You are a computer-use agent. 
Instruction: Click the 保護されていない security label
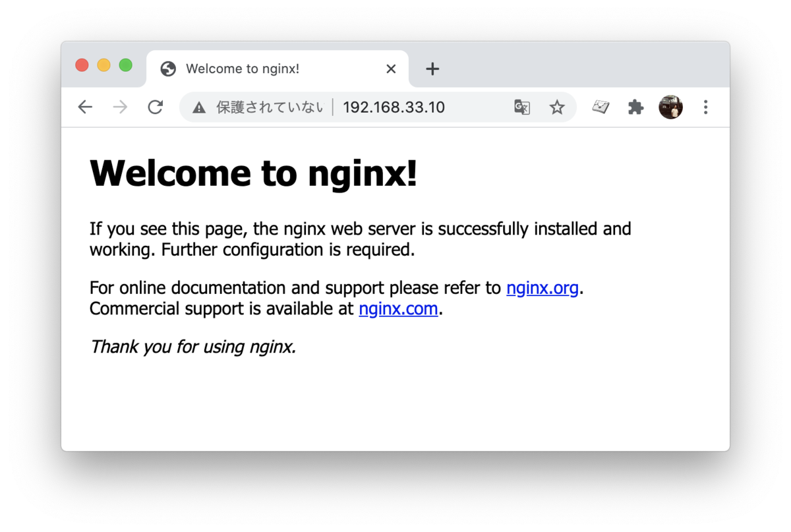270,107
